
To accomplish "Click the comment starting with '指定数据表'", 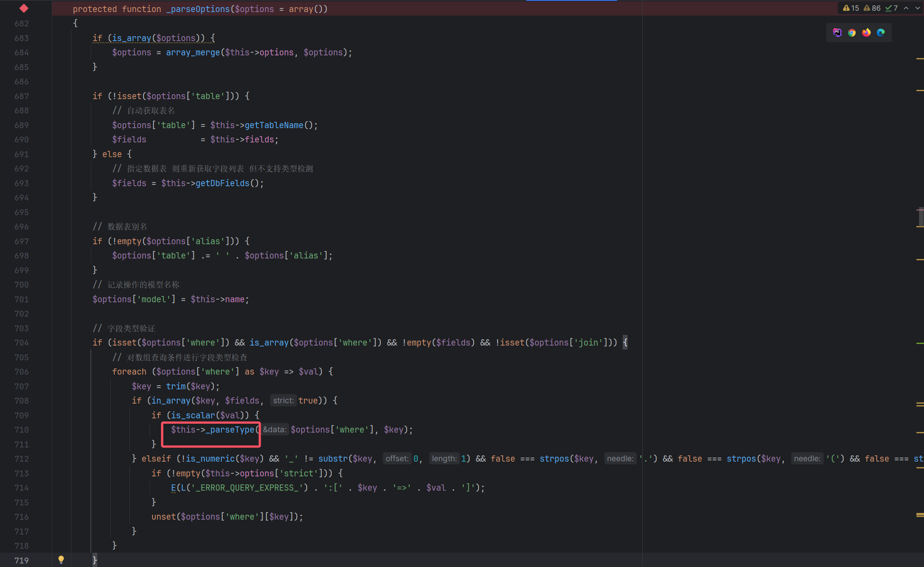I will pos(220,168).
